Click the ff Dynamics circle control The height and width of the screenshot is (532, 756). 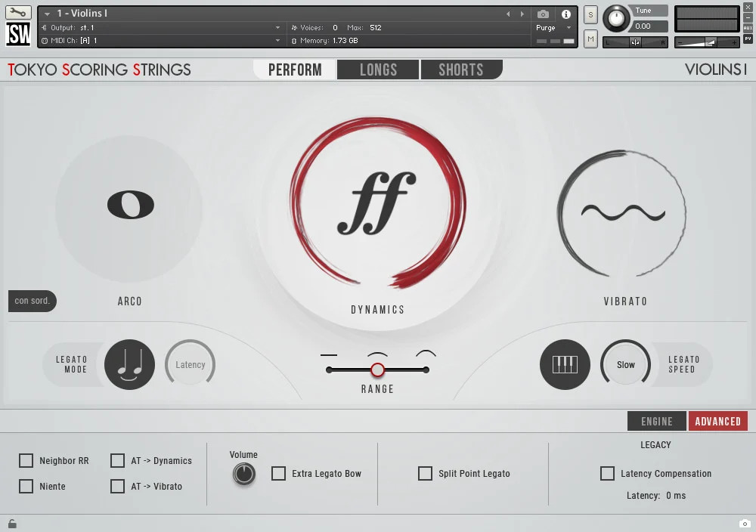tap(377, 203)
